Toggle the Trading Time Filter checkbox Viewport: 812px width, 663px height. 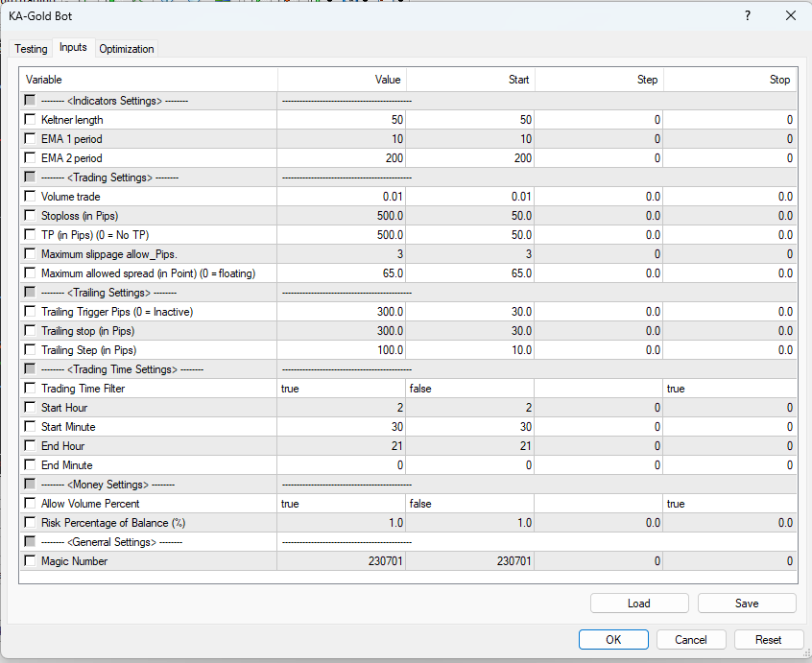coord(30,389)
